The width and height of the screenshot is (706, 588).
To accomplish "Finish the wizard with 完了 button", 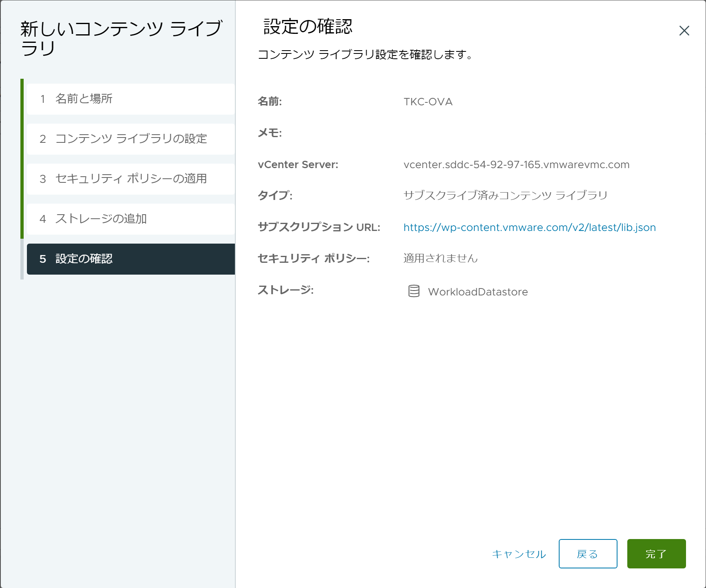I will [656, 554].
